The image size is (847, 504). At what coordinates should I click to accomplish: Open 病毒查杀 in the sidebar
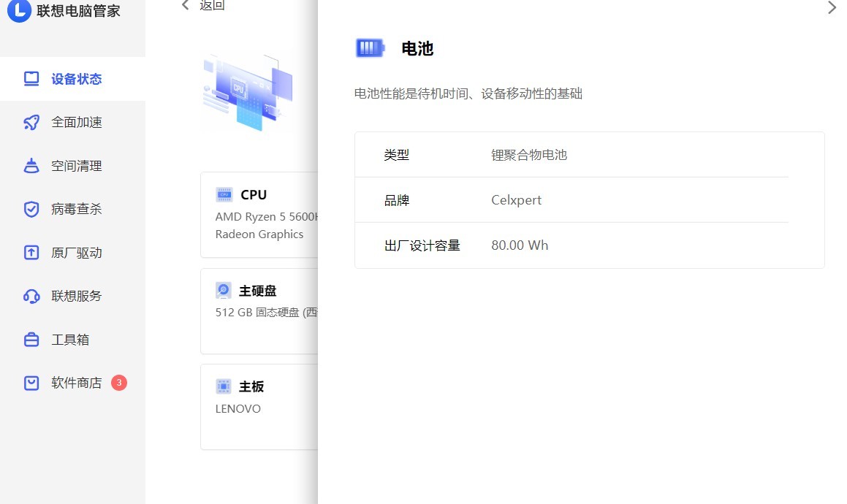pyautogui.click(x=72, y=209)
